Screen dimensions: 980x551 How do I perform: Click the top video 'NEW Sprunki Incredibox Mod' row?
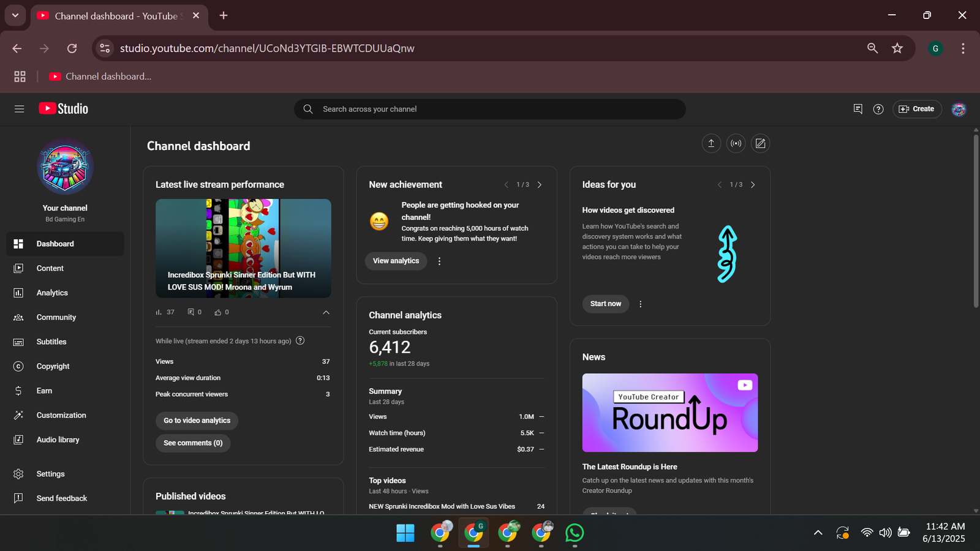point(456,506)
